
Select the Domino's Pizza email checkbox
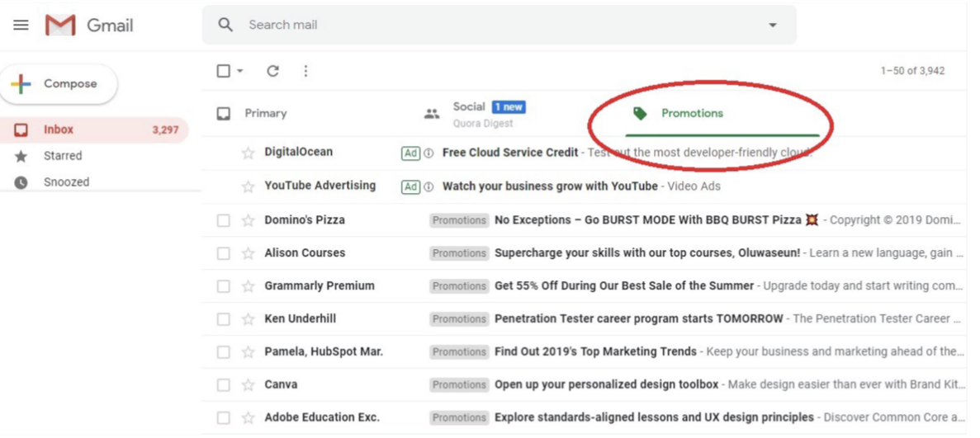pos(223,220)
